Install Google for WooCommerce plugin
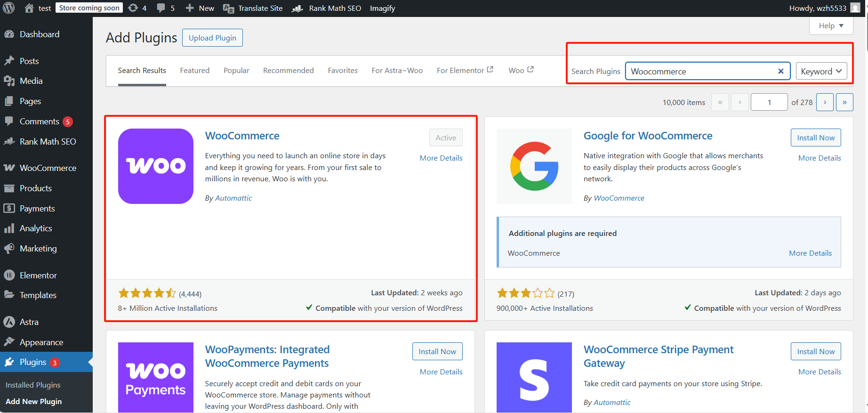The image size is (868, 413). coord(815,138)
